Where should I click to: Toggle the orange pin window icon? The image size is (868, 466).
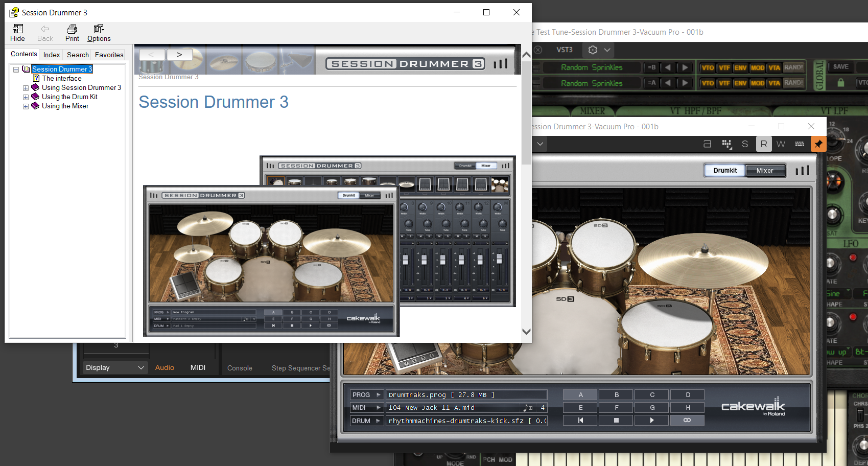[818, 144]
